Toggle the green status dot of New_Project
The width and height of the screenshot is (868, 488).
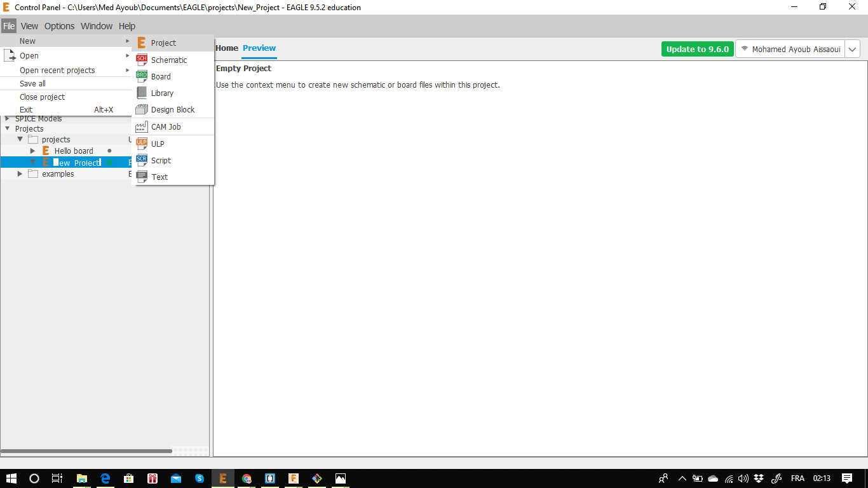[x=109, y=162]
